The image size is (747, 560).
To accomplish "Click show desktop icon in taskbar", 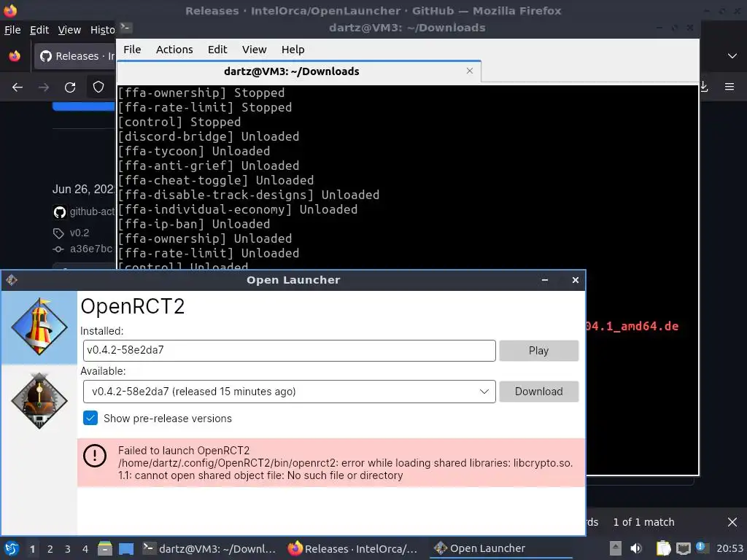I will pos(125,548).
